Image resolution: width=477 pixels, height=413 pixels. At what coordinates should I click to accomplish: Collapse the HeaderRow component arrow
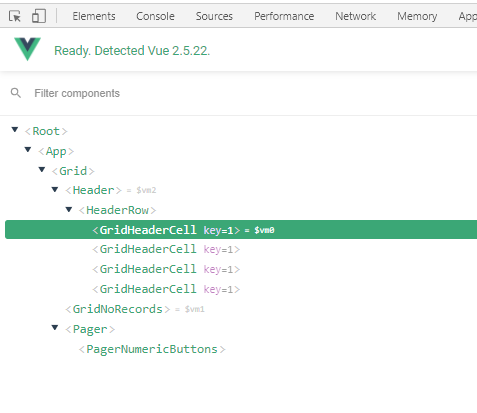[x=69, y=210]
